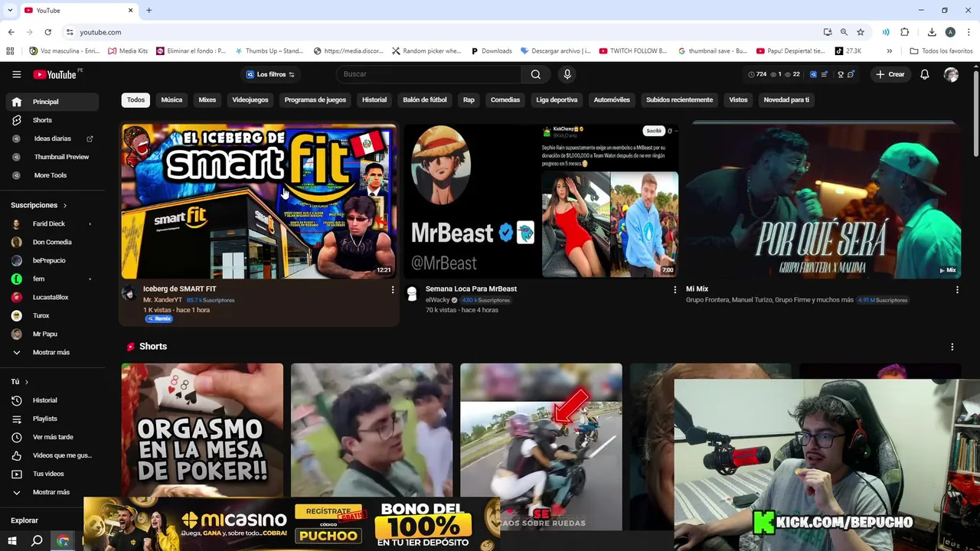
Task: Expand the Tú section arrow
Action: [x=27, y=381]
